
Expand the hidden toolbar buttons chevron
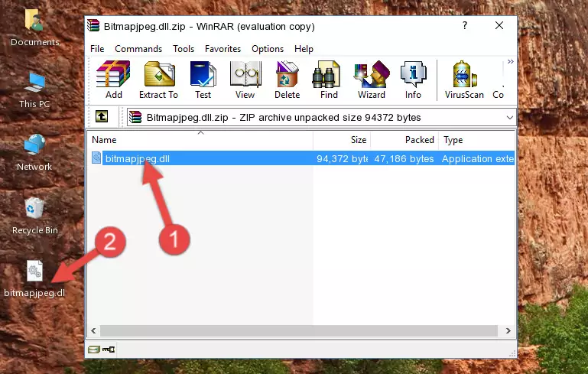click(510, 62)
